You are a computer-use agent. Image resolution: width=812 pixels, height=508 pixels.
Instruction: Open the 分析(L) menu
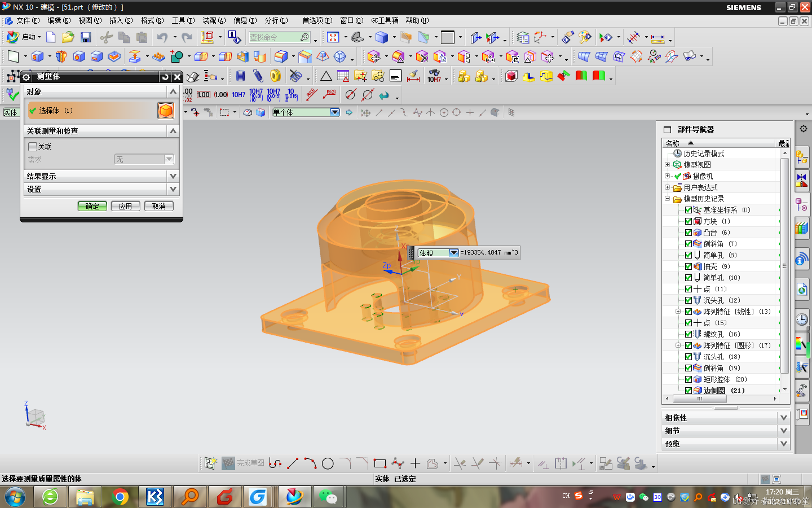click(x=276, y=20)
